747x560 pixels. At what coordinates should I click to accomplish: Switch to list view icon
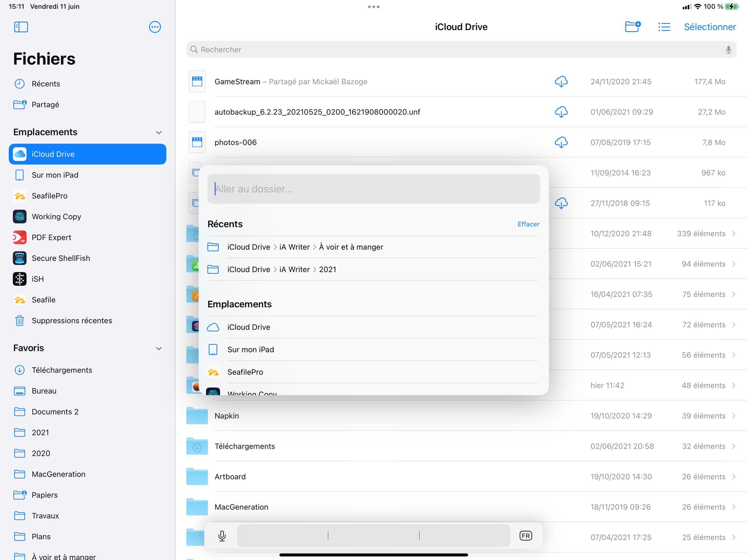[x=664, y=27]
